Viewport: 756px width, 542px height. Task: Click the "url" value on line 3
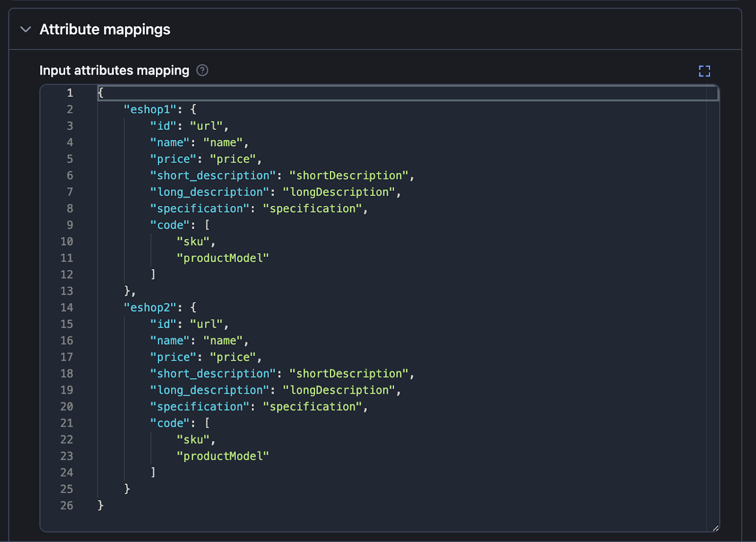click(x=206, y=126)
